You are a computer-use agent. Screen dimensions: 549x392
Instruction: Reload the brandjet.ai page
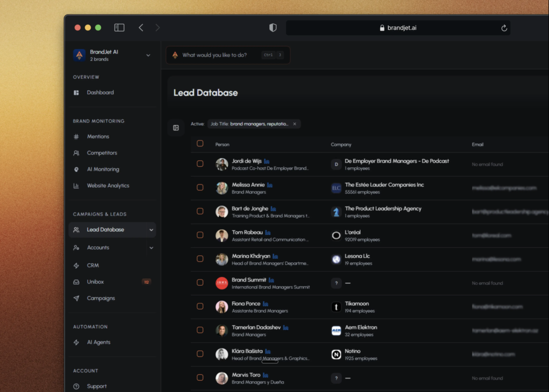click(504, 28)
